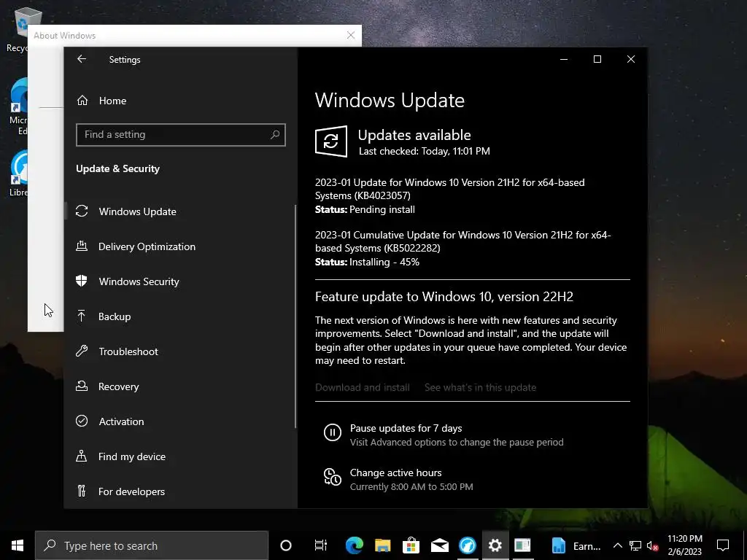Open Windows Security page
The height and width of the screenshot is (560, 747).
click(x=139, y=281)
